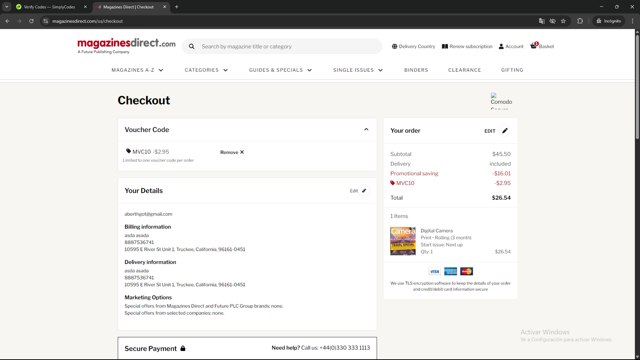Screen dimensions: 640x360
Task: Go forward with the browser forward arrow
Action: click(19, 21)
